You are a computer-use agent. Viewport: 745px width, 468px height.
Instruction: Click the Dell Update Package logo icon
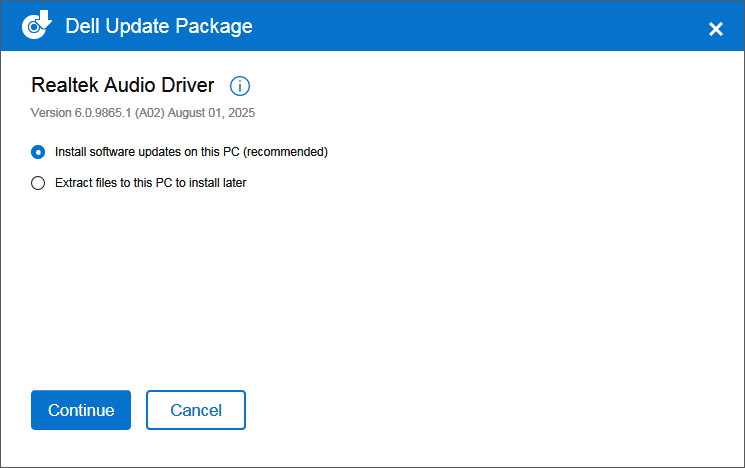pos(37,26)
